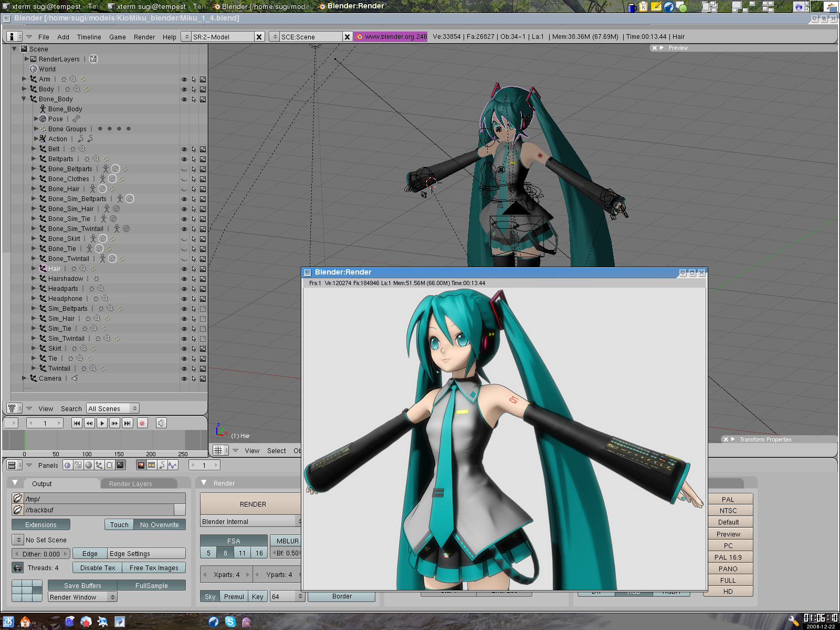Image resolution: width=840 pixels, height=630 pixels.
Task: Open Script context in Panels header
Action: click(78, 465)
